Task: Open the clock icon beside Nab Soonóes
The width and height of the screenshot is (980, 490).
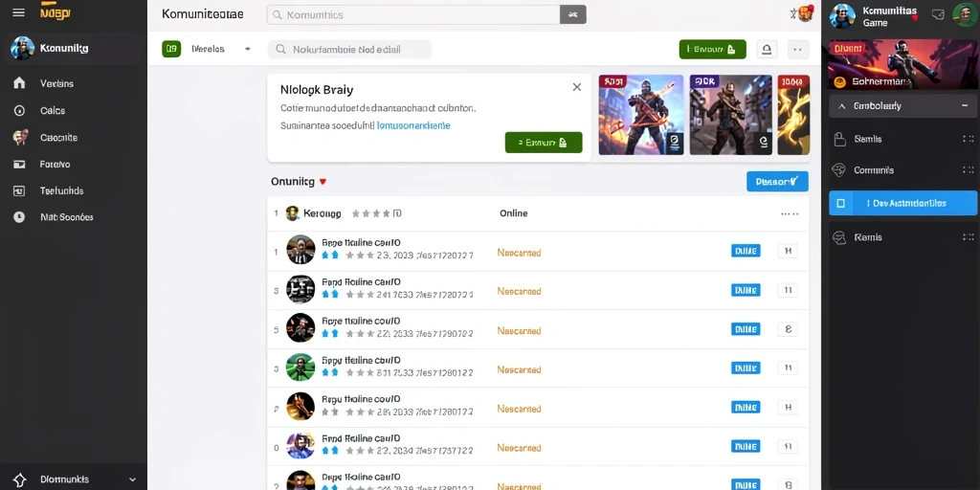Action: pos(19,217)
